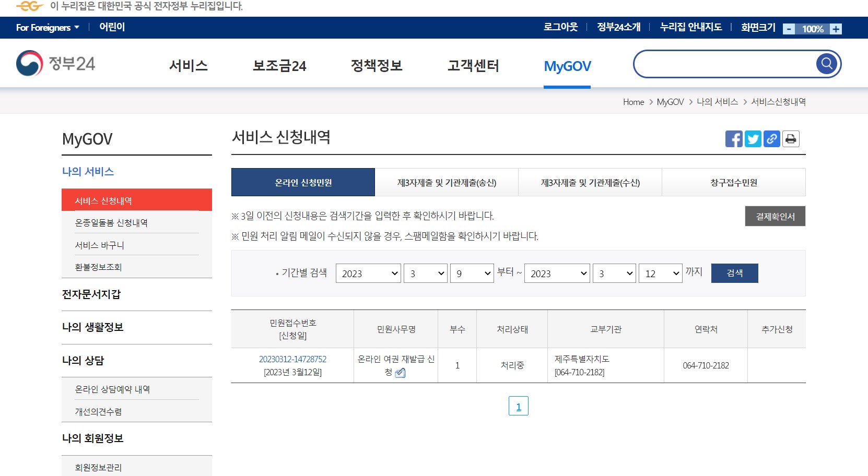Click the 화면크기 plus icon

[x=837, y=29]
